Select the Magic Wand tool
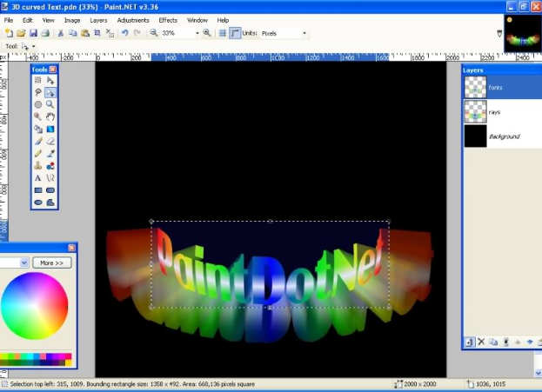542x392 pixels. click(38, 116)
